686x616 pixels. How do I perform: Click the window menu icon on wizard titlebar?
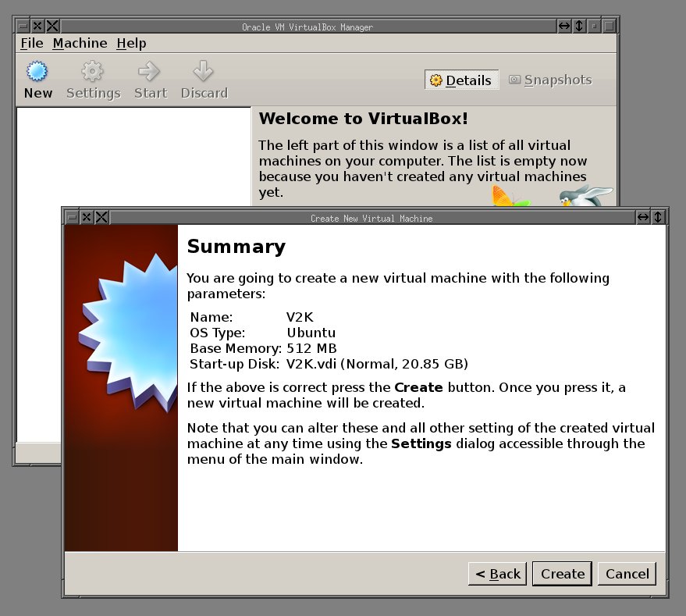tap(72, 217)
